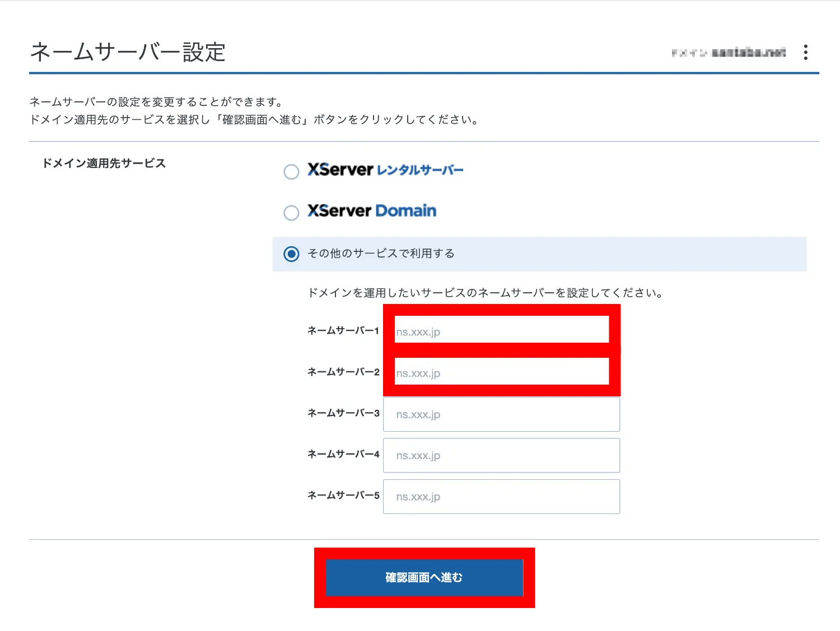Click the ネームサーバー3 input field
Image resolution: width=840 pixels, height=631 pixels.
point(501,414)
